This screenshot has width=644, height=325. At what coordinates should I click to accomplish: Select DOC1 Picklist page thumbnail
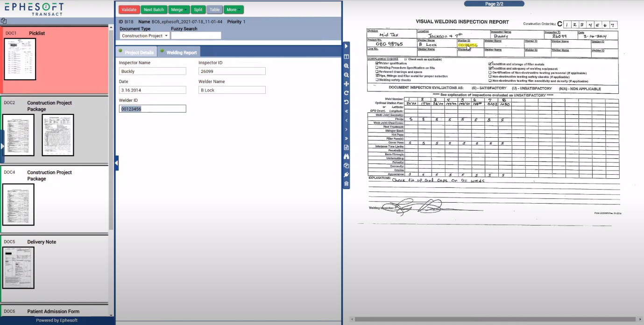pyautogui.click(x=20, y=59)
